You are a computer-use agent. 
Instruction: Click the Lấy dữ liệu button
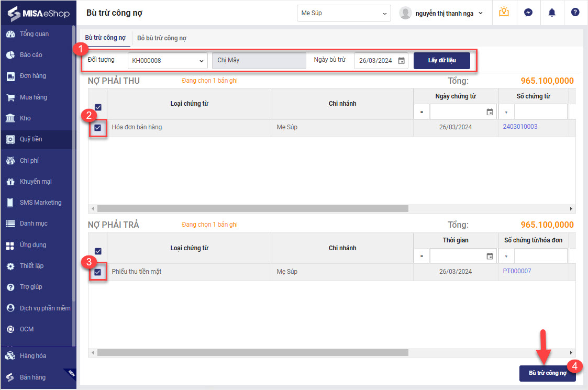pos(442,61)
